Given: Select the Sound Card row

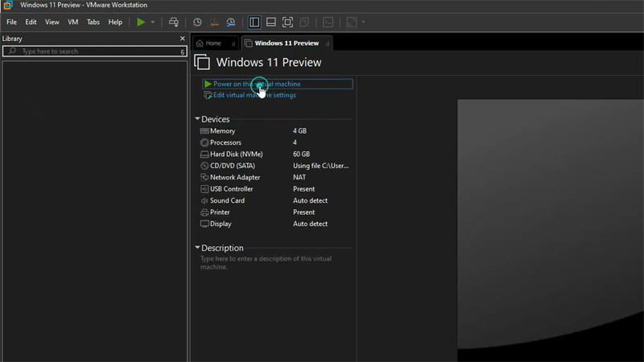Looking at the screenshot, I should pyautogui.click(x=275, y=200).
